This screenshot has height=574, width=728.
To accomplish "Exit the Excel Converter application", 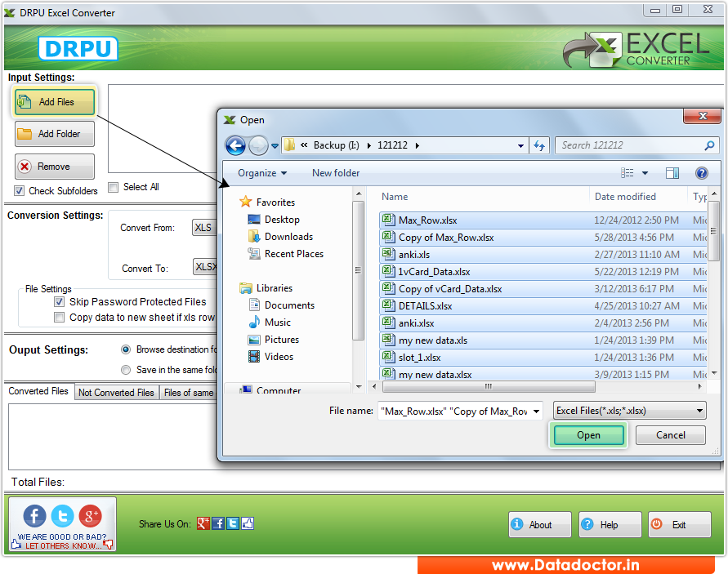I will pos(679,524).
